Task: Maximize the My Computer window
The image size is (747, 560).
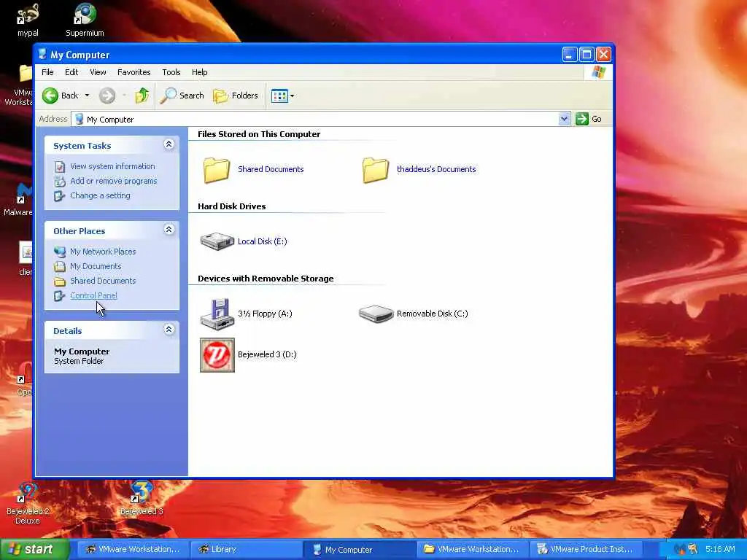Action: pyautogui.click(x=587, y=54)
